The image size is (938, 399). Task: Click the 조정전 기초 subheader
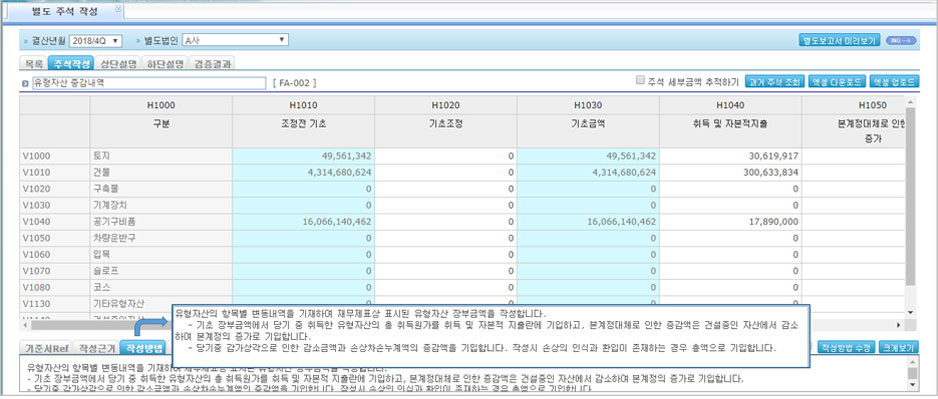point(303,123)
